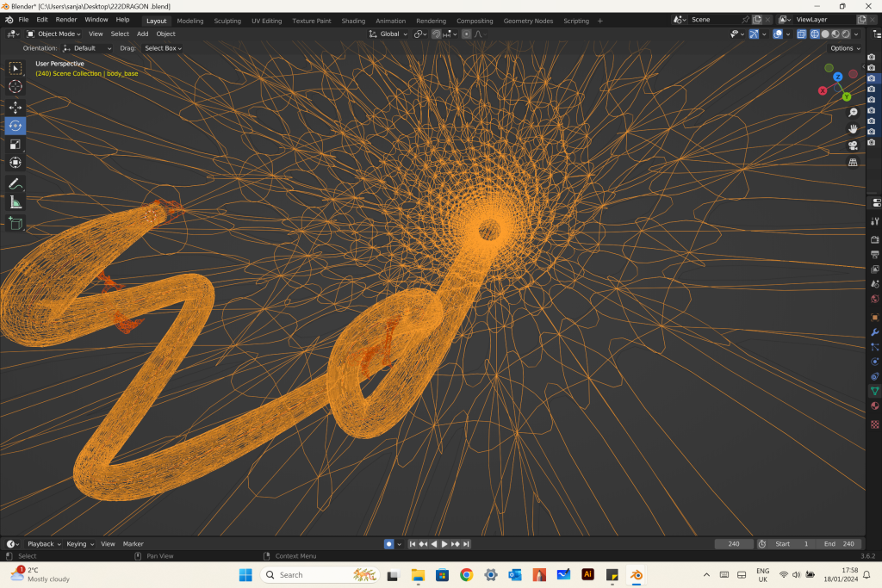Click the pan hand viewport icon

click(x=853, y=129)
